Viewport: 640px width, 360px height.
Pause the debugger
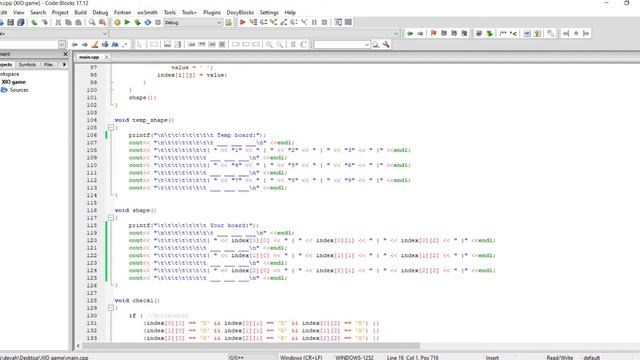coord(314,22)
